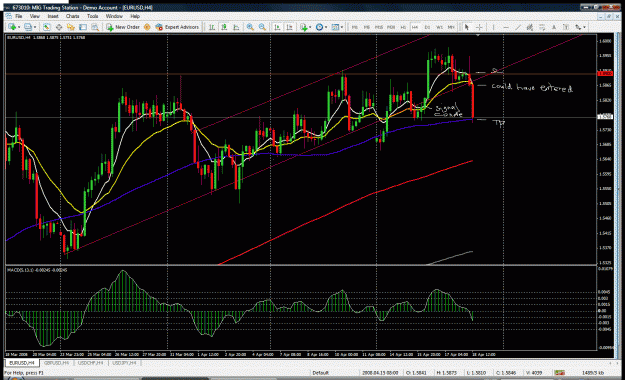Viewport: 625px width, 380px height.
Task: Toggle the Data Window icon
Action: pyautogui.click(x=59, y=27)
